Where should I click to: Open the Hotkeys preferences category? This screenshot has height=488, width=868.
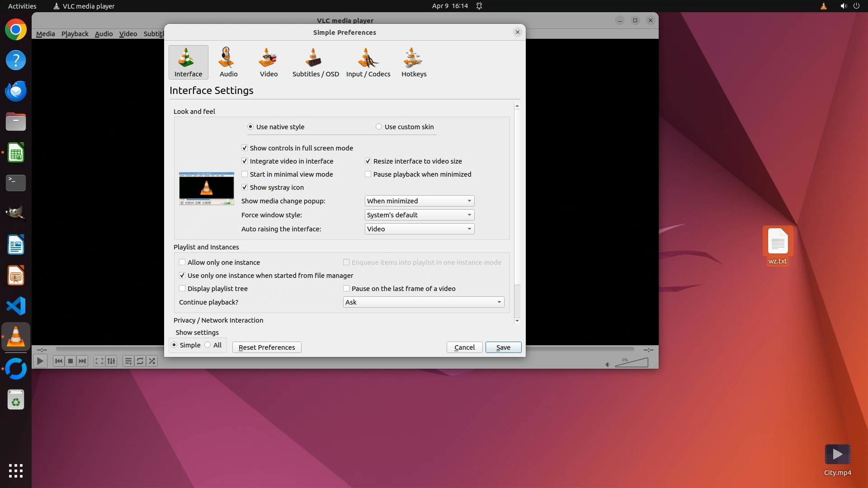click(x=414, y=62)
